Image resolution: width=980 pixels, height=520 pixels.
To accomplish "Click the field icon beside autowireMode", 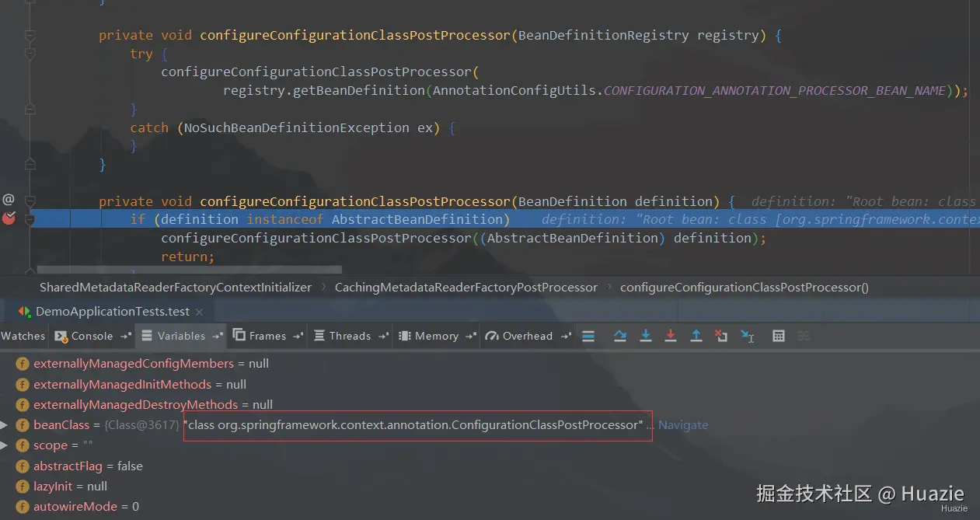I will (23, 507).
